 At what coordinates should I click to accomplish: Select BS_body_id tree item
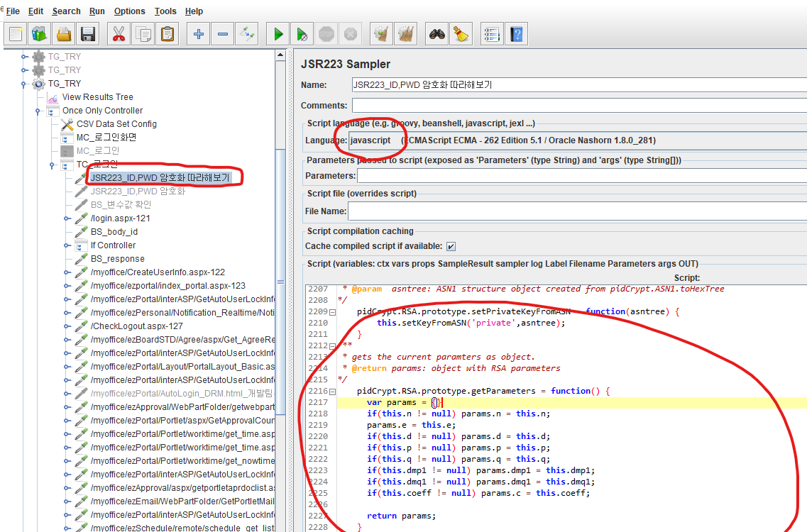click(114, 232)
